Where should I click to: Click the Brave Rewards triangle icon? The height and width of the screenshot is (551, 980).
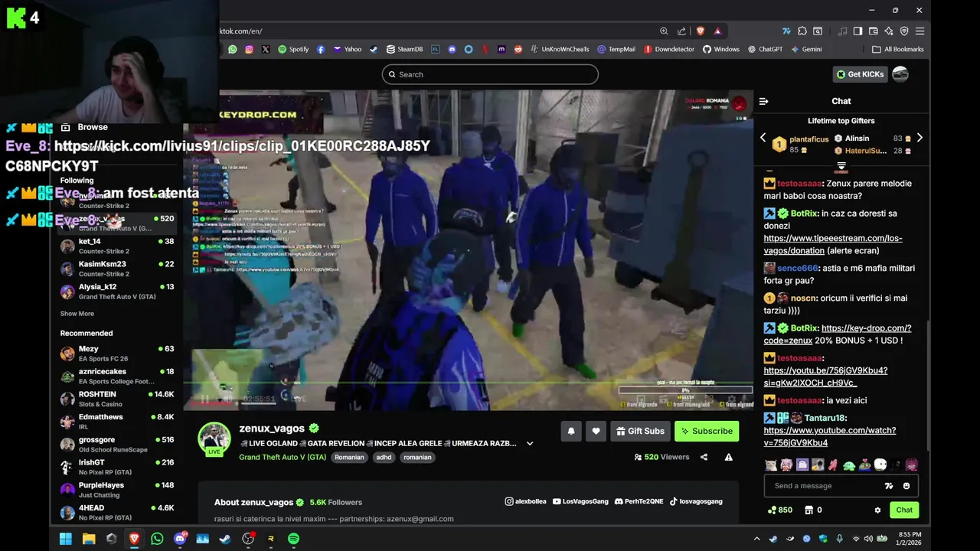(x=717, y=31)
